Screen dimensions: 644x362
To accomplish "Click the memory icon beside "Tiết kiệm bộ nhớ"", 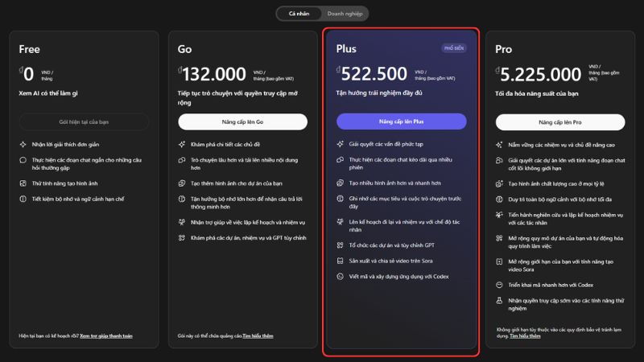I will (x=23, y=200).
